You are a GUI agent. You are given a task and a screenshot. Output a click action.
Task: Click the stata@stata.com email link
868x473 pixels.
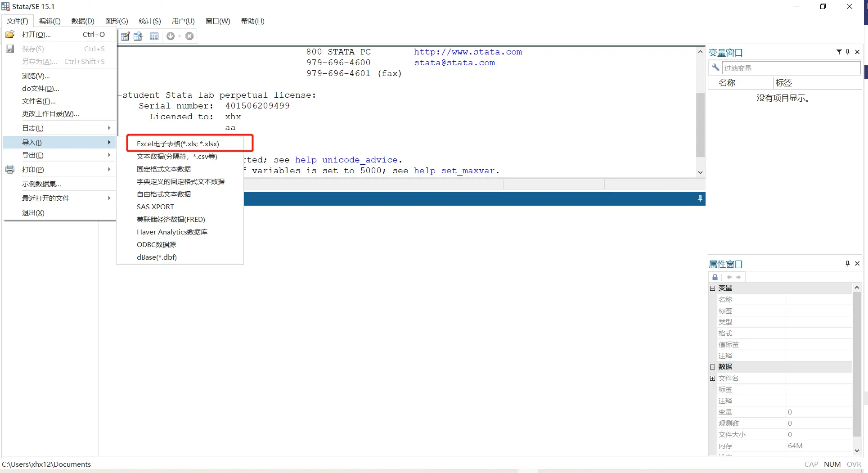(454, 63)
